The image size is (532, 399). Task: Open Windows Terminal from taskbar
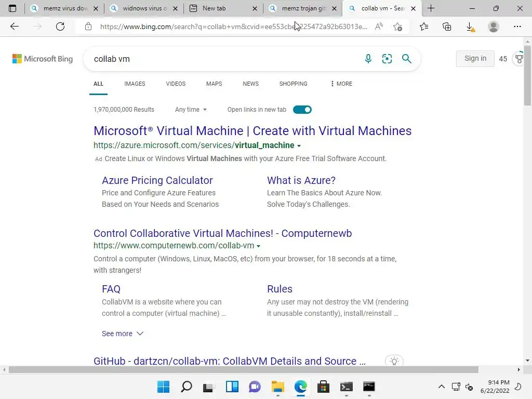tap(346, 387)
